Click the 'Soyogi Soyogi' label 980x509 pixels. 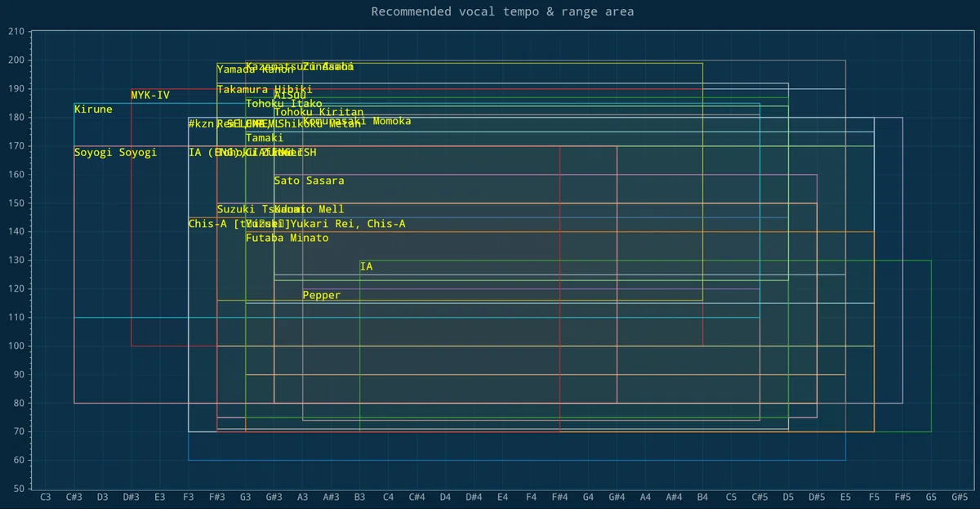(115, 153)
